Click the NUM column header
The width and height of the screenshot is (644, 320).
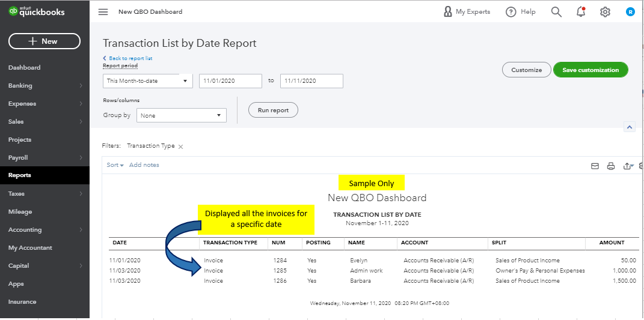pyautogui.click(x=278, y=243)
